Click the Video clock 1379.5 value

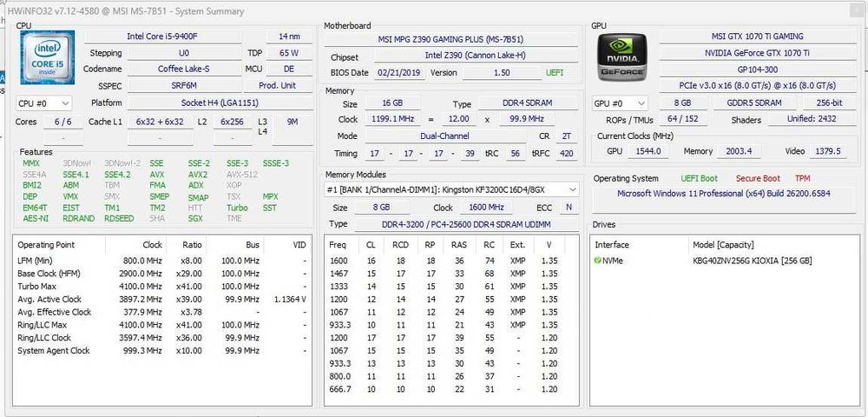828,151
